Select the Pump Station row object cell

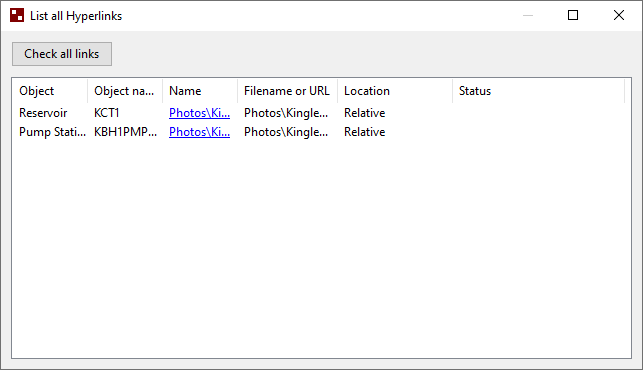52,132
